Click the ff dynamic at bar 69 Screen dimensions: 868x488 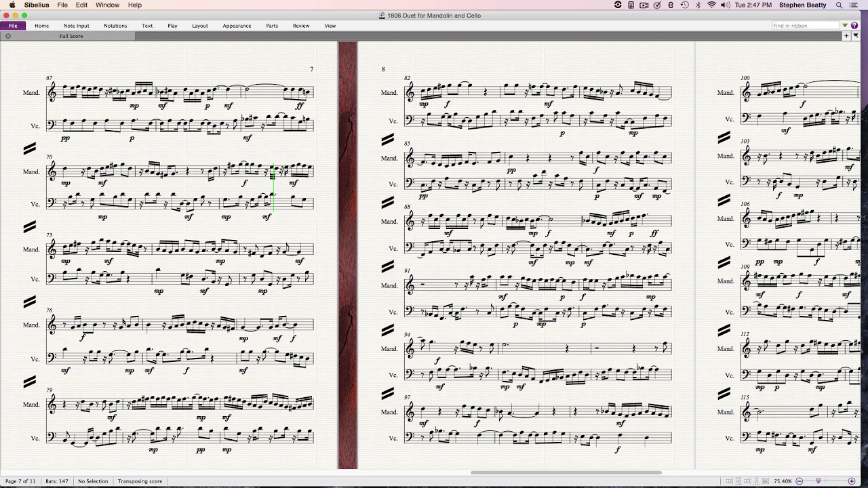coord(300,106)
